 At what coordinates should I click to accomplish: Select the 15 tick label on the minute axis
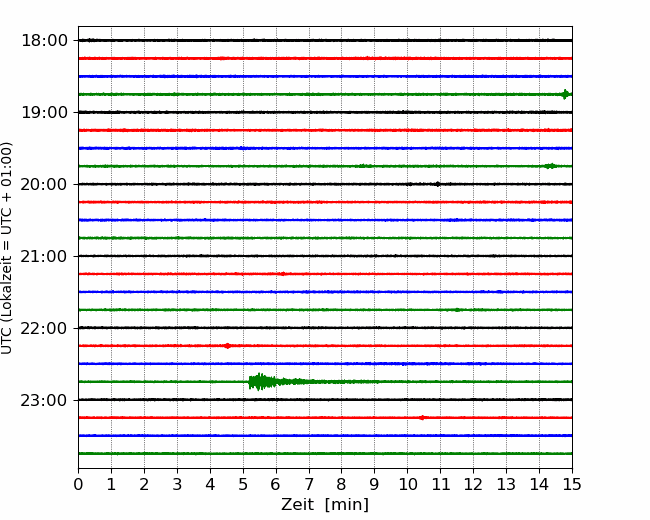(x=572, y=485)
